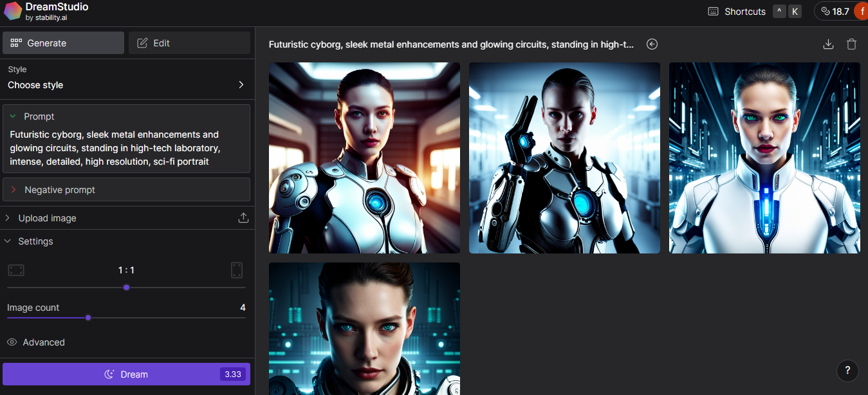
Task: Switch to the Generate tab
Action: click(63, 43)
